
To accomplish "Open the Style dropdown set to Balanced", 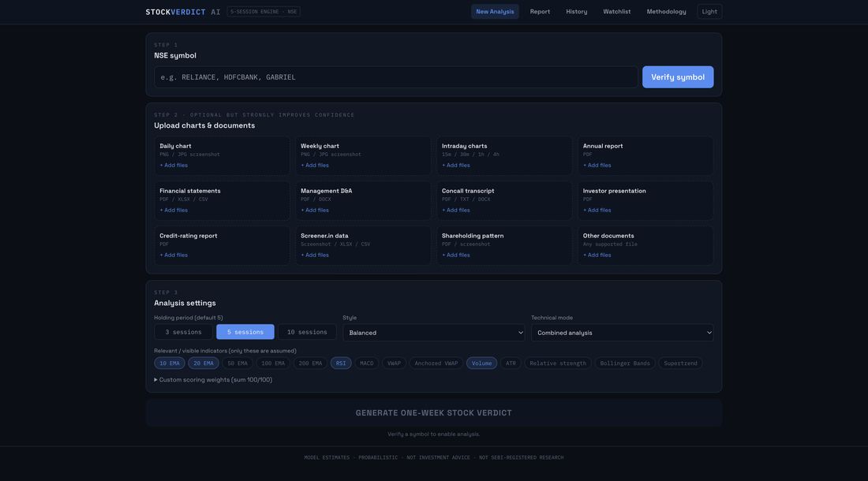I will pos(433,332).
